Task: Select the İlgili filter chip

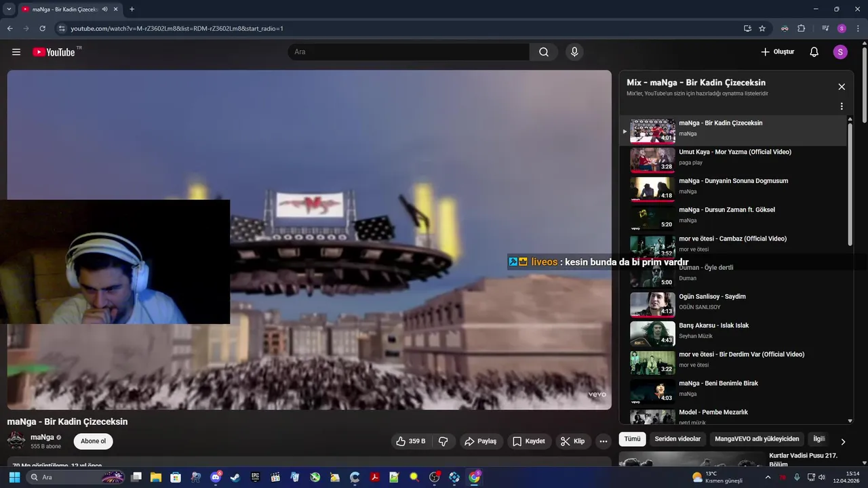Action: click(819, 439)
